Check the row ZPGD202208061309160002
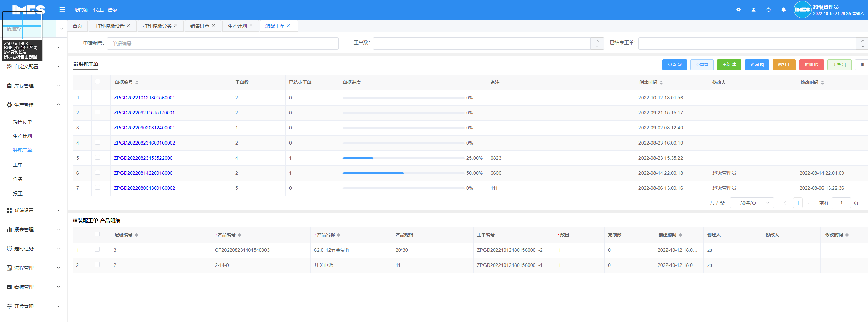Image resolution: width=868 pixels, height=322 pixels. [x=98, y=187]
